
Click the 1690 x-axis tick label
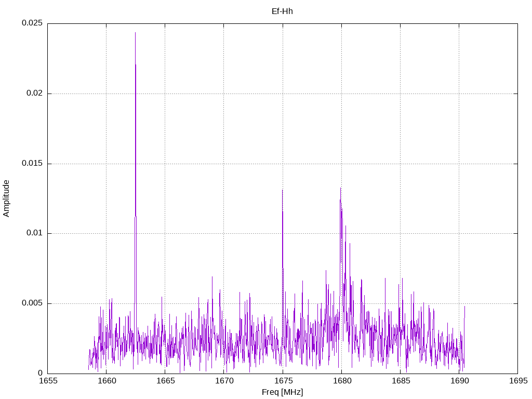click(460, 381)
